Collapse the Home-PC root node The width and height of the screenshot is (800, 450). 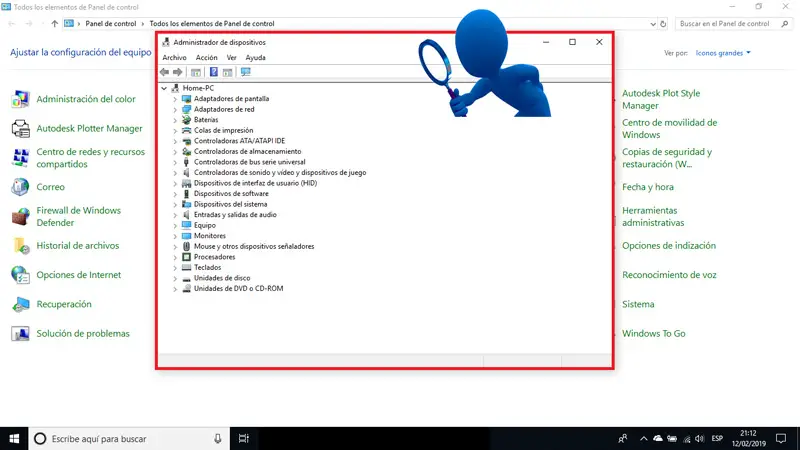[164, 88]
